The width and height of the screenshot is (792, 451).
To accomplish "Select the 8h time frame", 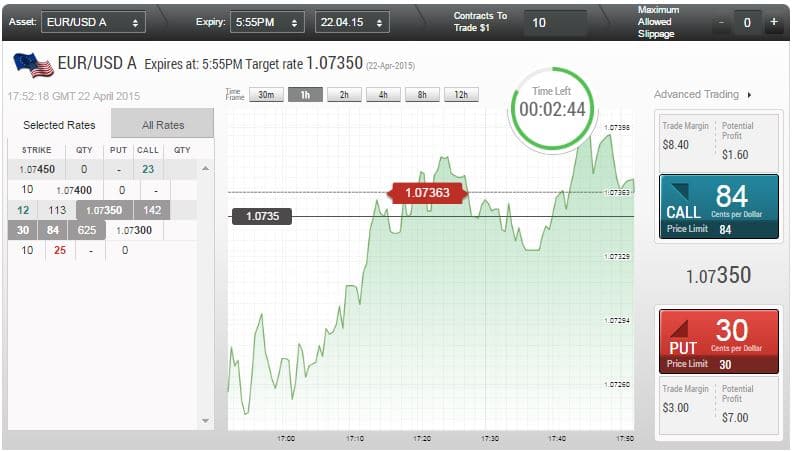I will (x=421, y=95).
